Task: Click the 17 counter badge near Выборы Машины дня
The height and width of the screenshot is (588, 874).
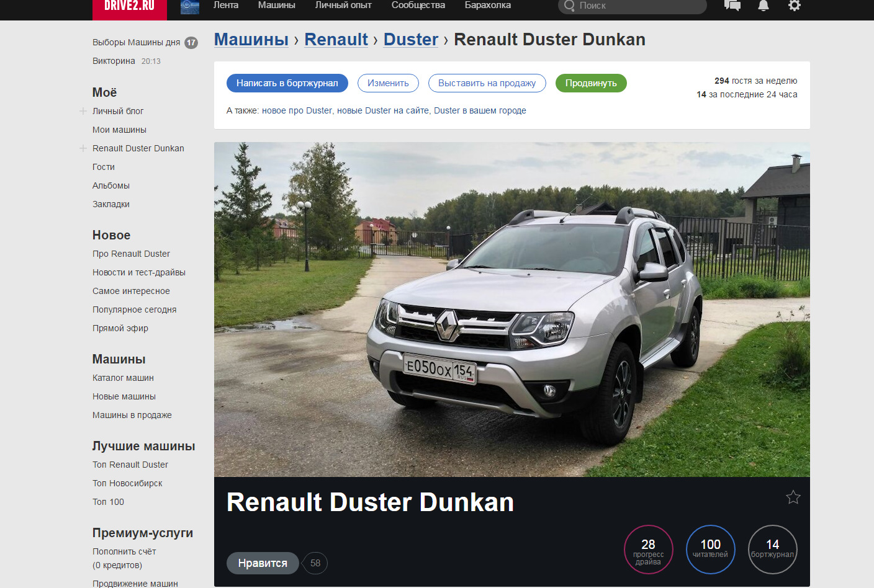Action: [x=191, y=43]
